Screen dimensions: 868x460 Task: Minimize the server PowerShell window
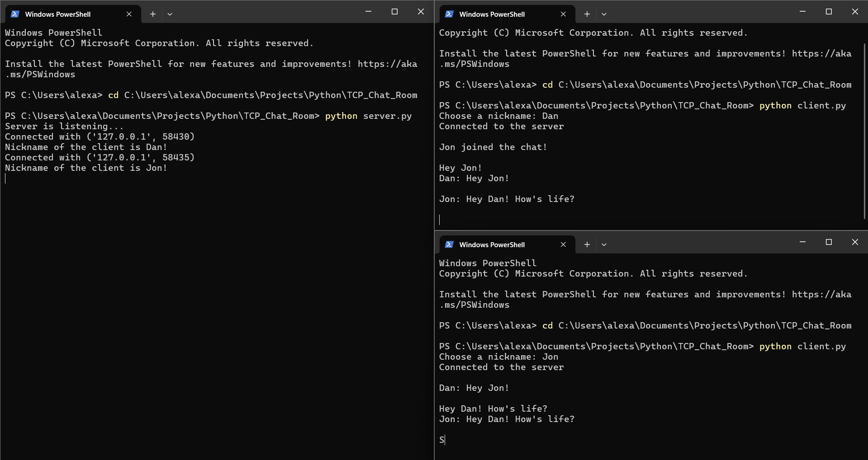click(368, 12)
